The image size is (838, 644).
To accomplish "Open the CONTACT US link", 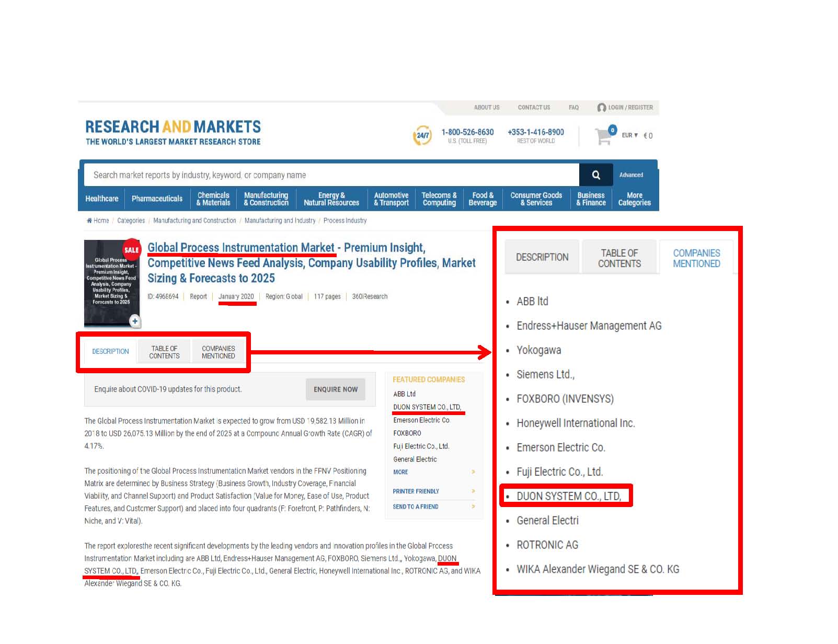I will click(x=534, y=108).
